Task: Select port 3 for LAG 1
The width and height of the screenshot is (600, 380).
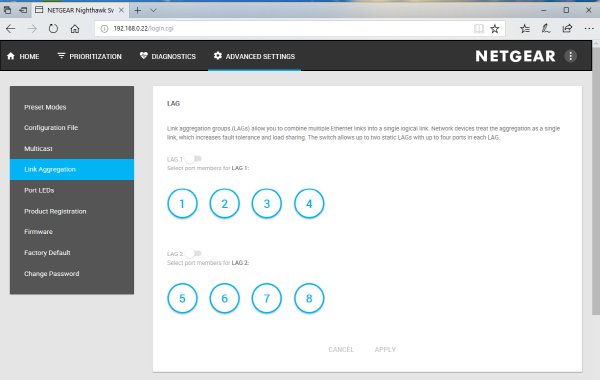Action: point(267,204)
